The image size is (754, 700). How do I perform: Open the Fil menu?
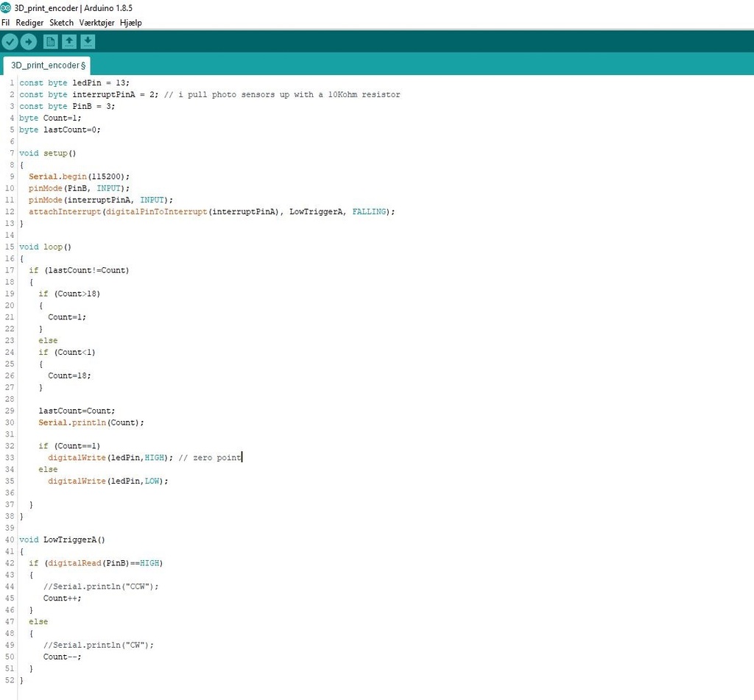(x=5, y=23)
